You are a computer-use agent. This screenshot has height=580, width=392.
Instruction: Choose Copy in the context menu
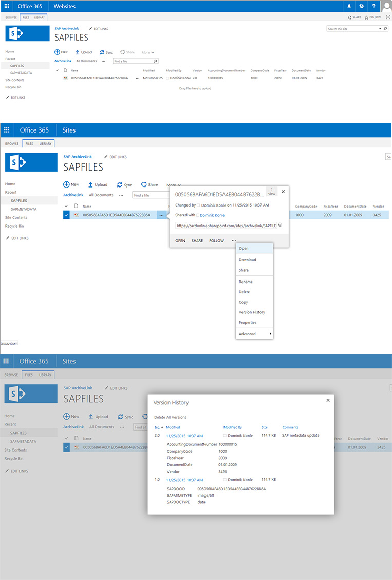click(254, 302)
